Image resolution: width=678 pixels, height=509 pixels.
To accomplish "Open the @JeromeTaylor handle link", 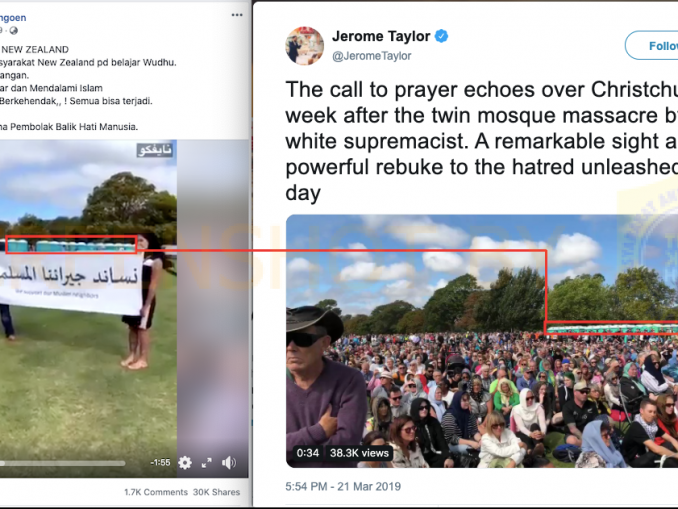I will click(x=371, y=56).
